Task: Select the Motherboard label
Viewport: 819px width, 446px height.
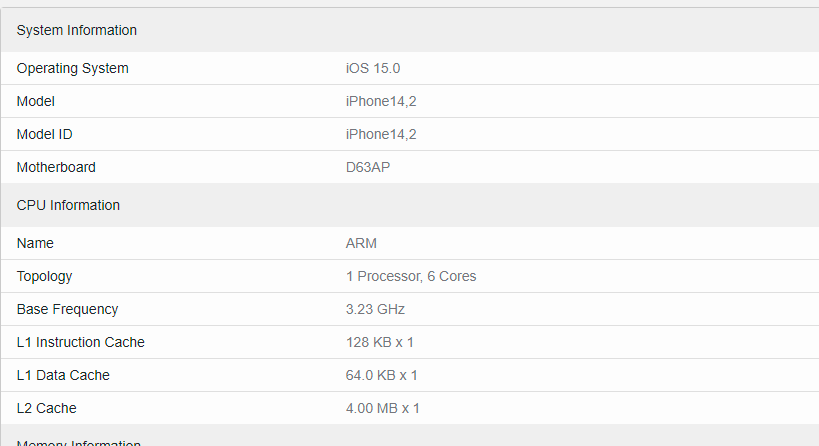Action: point(56,167)
